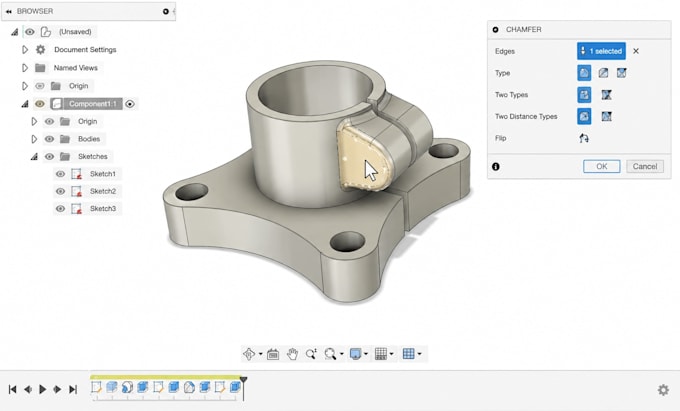Pick the first Two Distance Types icon
Image resolution: width=680 pixels, height=411 pixels.
(x=584, y=116)
